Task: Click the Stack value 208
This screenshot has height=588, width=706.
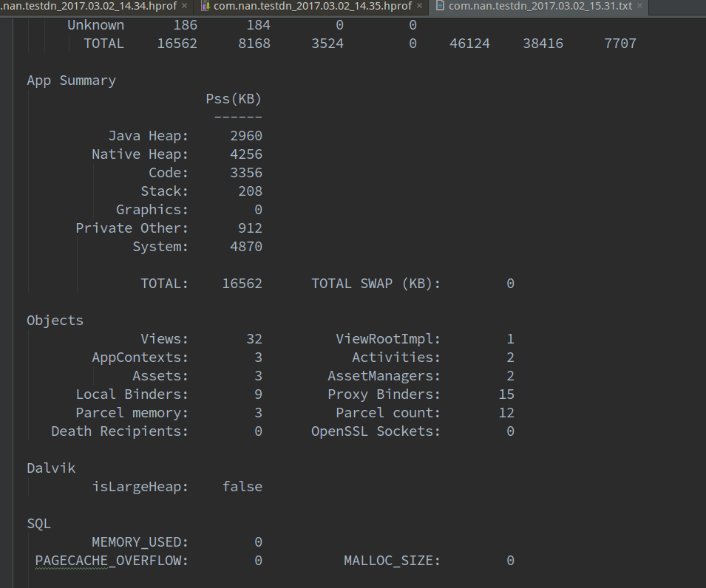Action: pyautogui.click(x=250, y=191)
